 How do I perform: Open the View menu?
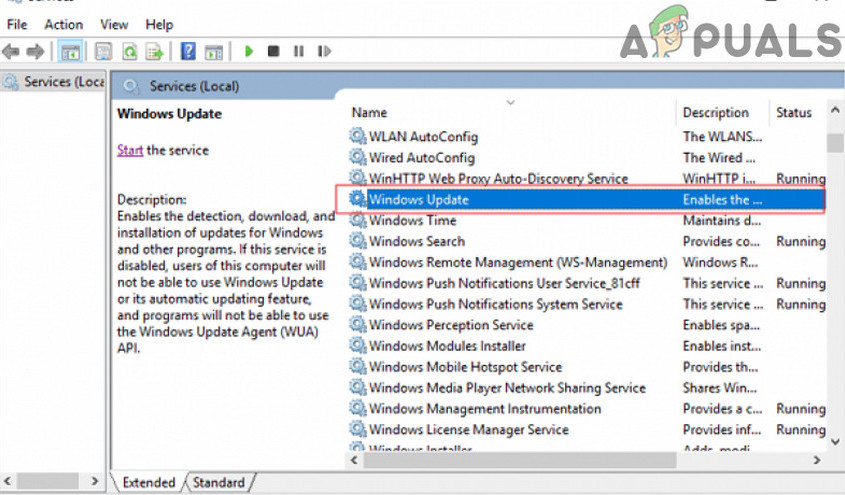114,25
